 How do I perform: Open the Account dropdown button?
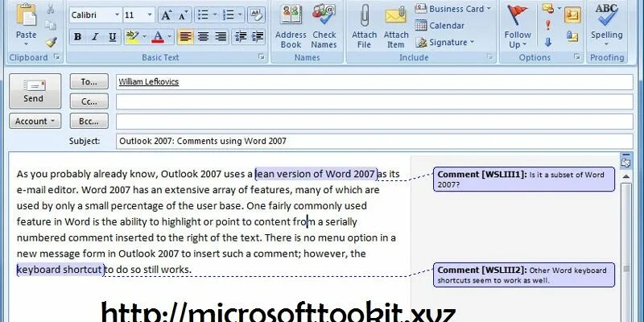pos(35,122)
